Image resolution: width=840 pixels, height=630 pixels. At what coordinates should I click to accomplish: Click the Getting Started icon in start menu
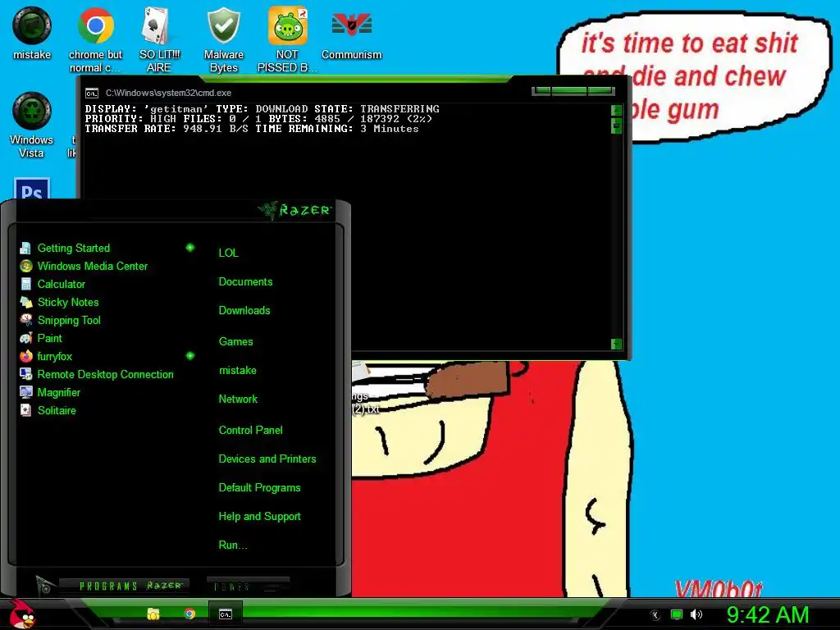click(25, 248)
